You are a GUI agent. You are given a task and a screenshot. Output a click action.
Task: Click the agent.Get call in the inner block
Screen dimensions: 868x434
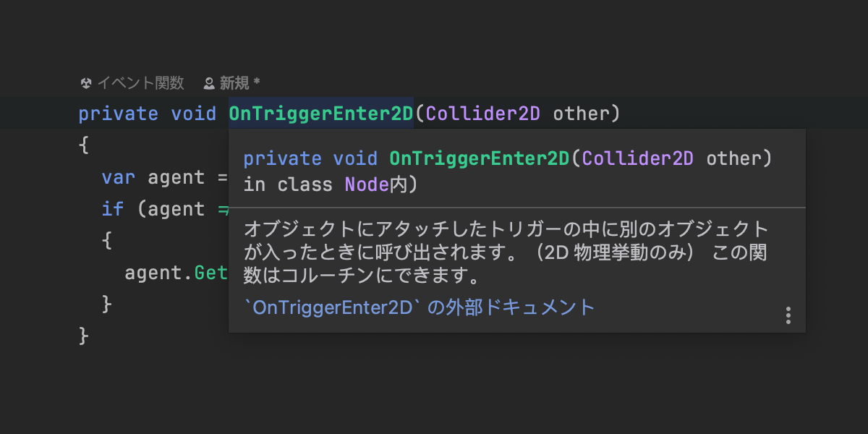click(176, 273)
